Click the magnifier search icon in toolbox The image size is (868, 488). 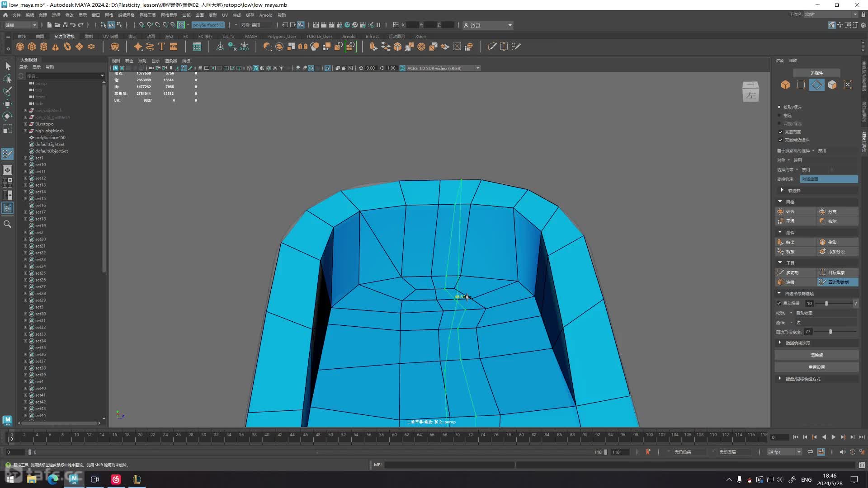(7, 224)
